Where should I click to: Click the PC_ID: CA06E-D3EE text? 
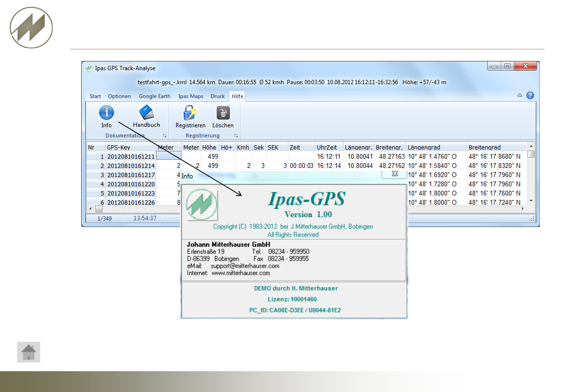pyautogui.click(x=276, y=310)
